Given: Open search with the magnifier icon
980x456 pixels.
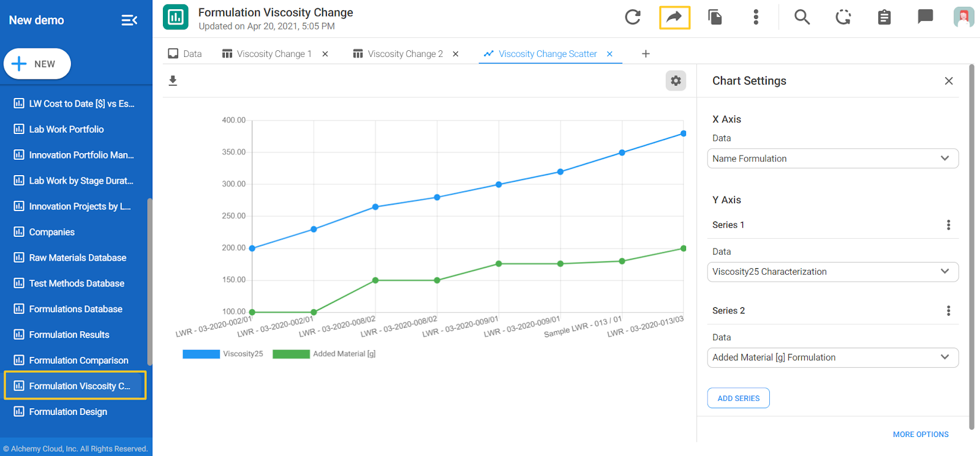Looking at the screenshot, I should coord(802,17).
